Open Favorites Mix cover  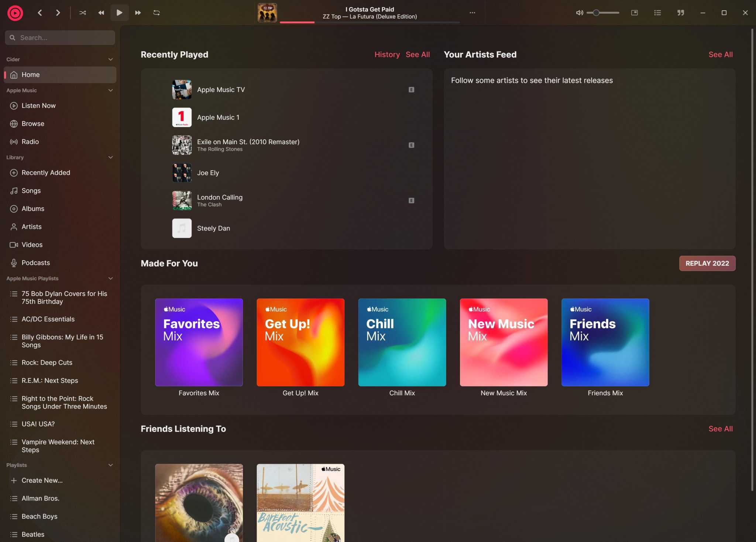[x=199, y=342]
